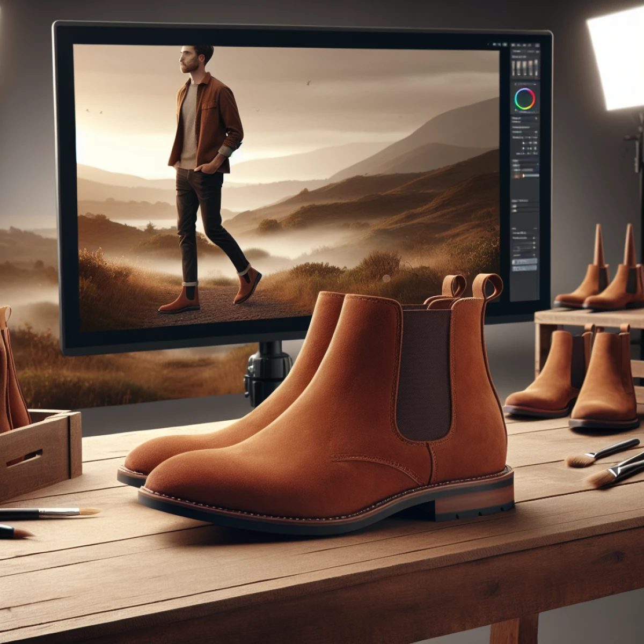The height and width of the screenshot is (644, 644).
Task: Select the last vertical preset strip above the color wheel
Action: tap(535, 68)
